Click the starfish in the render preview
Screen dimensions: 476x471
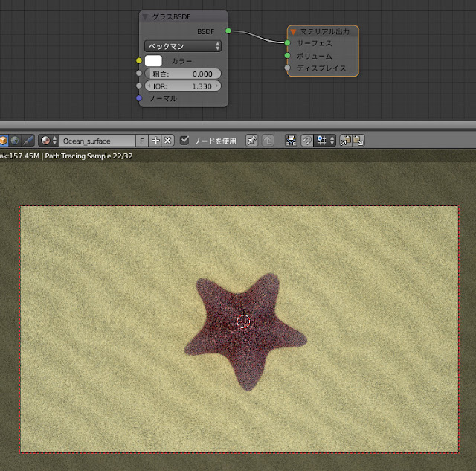[x=245, y=331]
